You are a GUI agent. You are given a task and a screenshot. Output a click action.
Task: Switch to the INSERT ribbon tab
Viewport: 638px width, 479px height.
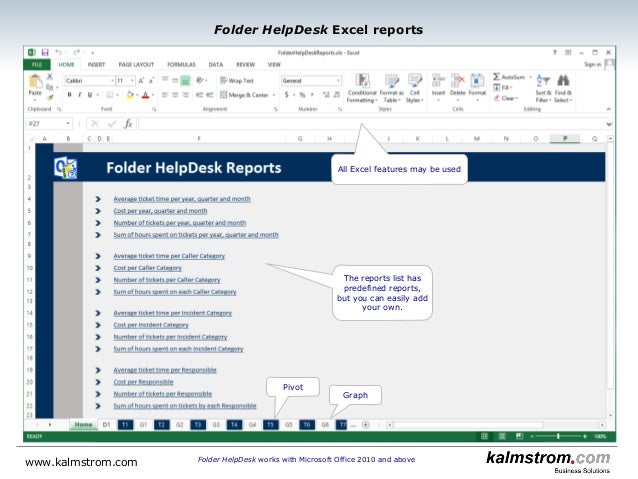[x=96, y=64]
